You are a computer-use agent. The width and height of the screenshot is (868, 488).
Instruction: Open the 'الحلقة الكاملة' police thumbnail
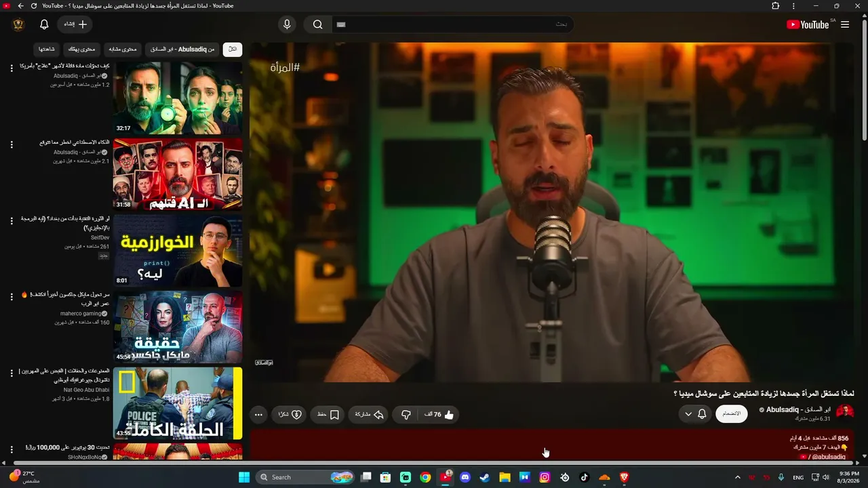click(178, 403)
